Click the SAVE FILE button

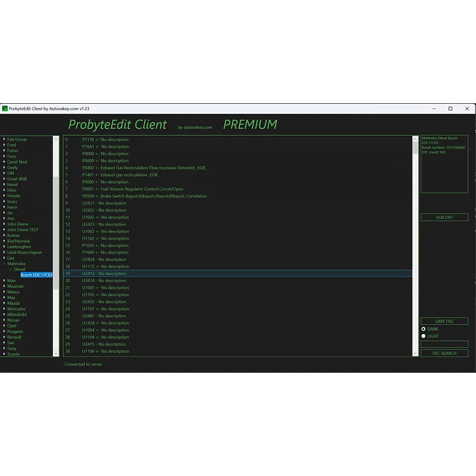[444, 321]
